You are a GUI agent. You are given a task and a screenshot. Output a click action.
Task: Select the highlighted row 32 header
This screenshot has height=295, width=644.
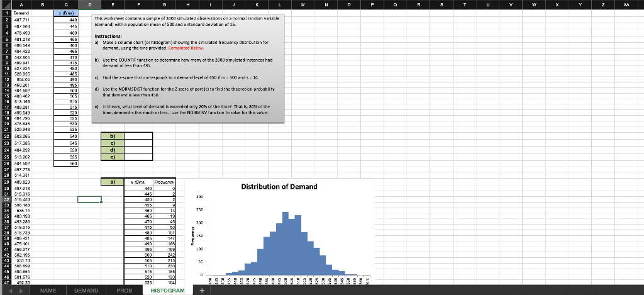click(7, 199)
